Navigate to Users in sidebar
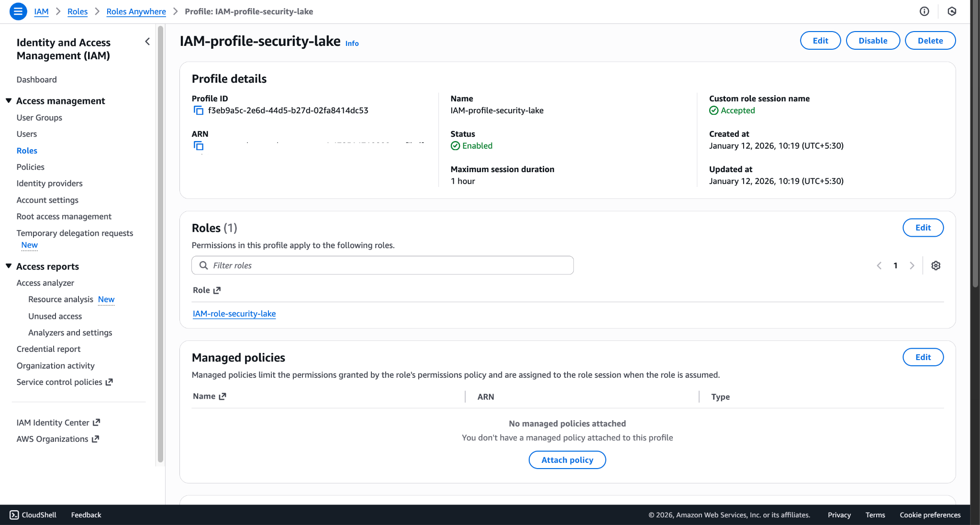The width and height of the screenshot is (980, 525). pyautogui.click(x=27, y=134)
